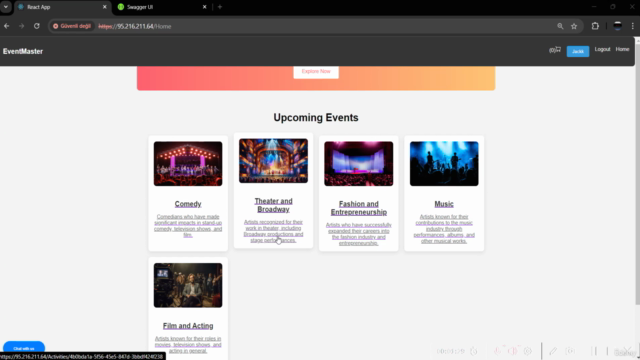
Task: Open the Theater and Broadway title link
Action: tap(273, 205)
